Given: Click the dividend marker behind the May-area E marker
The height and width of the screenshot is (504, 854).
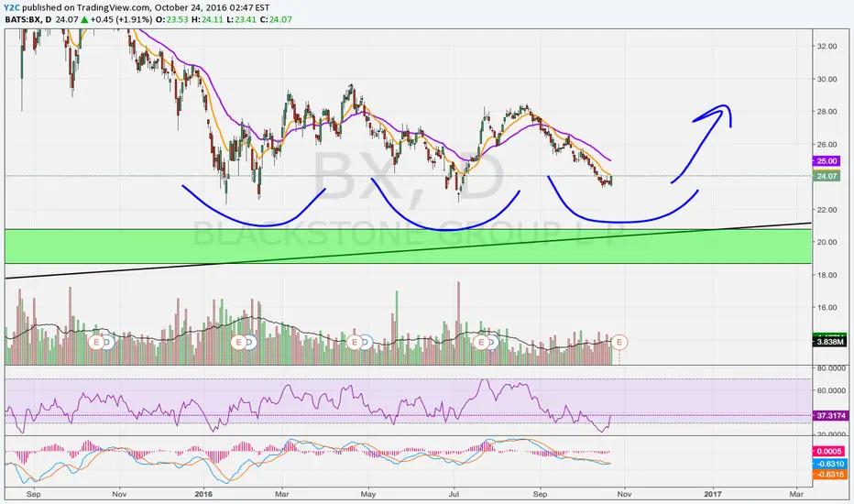Looking at the screenshot, I should (x=367, y=342).
